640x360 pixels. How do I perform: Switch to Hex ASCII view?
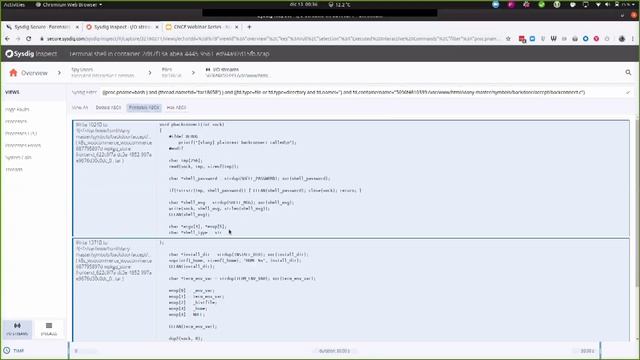click(x=177, y=107)
